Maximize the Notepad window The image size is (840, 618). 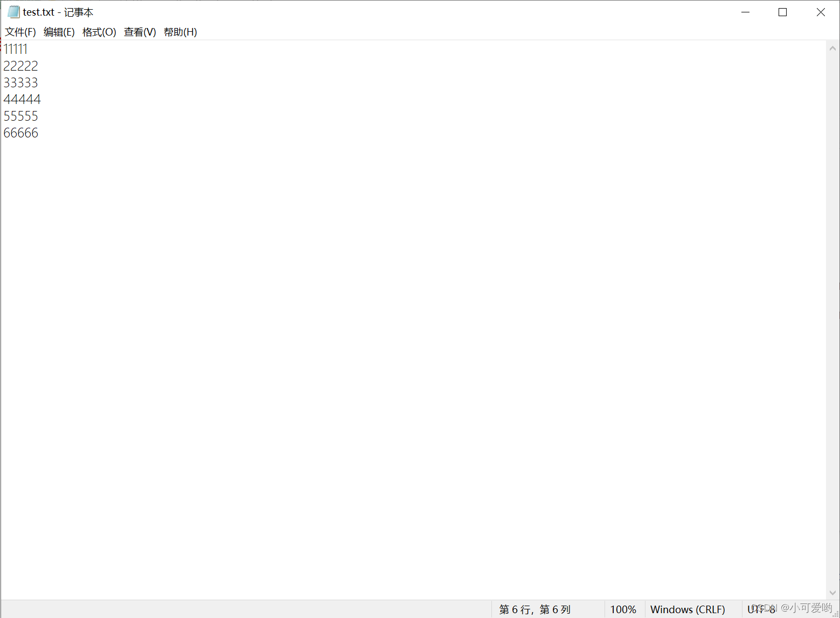coord(783,12)
